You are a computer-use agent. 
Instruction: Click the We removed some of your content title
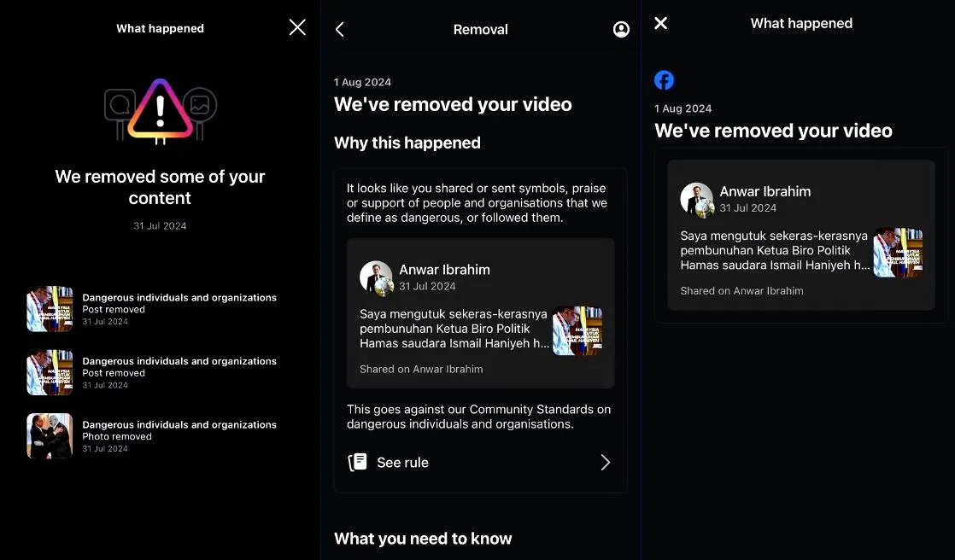[x=161, y=187]
